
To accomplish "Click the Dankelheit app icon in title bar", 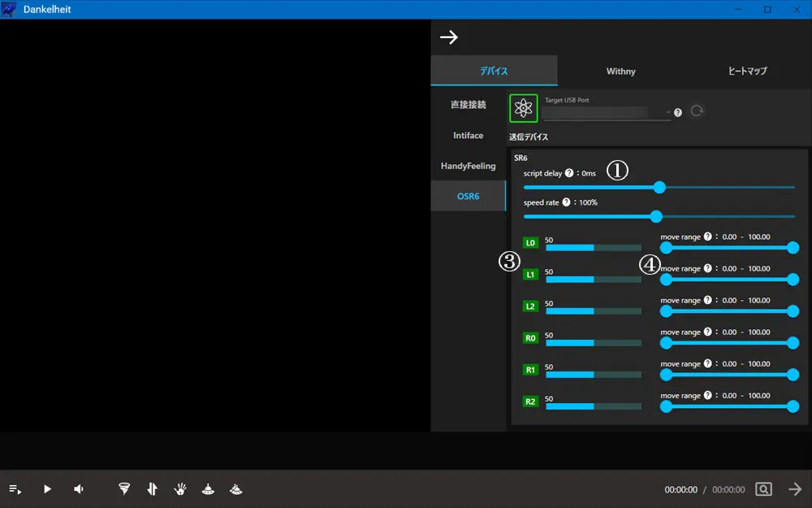I will pos(9,9).
